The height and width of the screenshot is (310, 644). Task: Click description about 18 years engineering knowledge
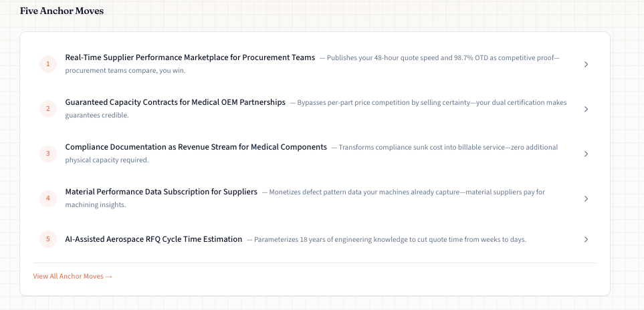(x=387, y=239)
